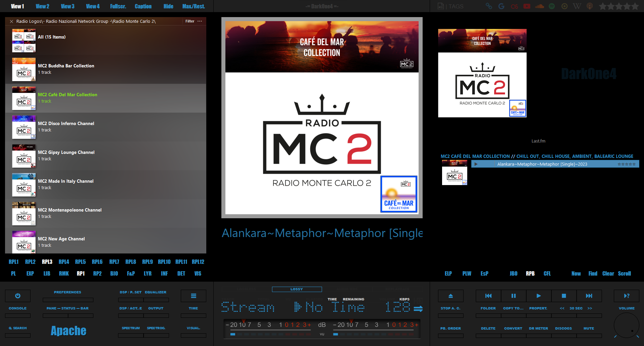Image resolution: width=644 pixels, height=346 pixels.
Task: Open the BIO panel tab
Action: [114, 273]
